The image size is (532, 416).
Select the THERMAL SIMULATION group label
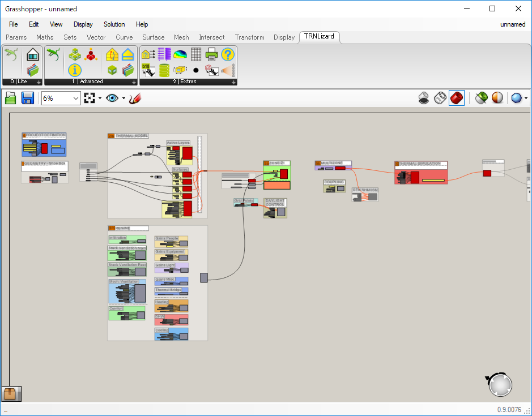tap(419, 164)
